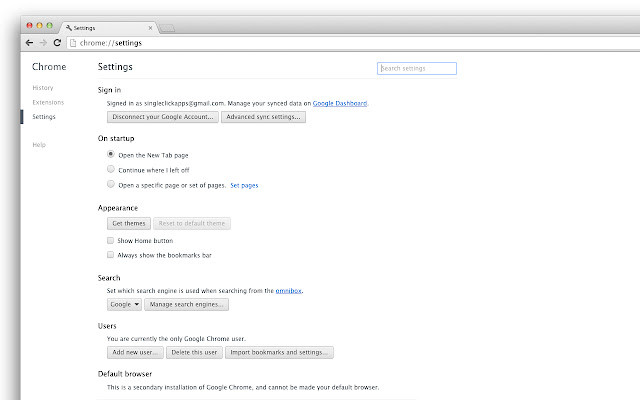Click Manage search engines button
Screen dimensions: 640x400
[x=187, y=304]
